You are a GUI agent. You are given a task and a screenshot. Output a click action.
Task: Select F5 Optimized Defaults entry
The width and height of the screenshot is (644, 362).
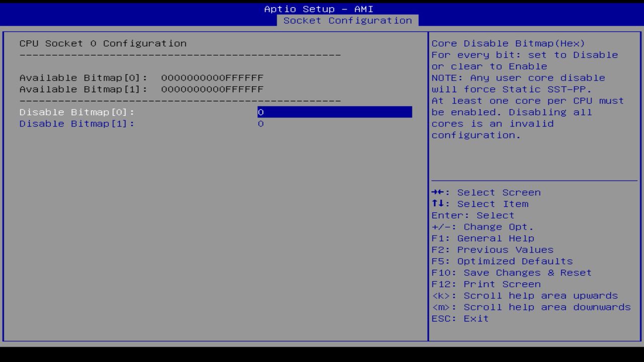tap(502, 261)
